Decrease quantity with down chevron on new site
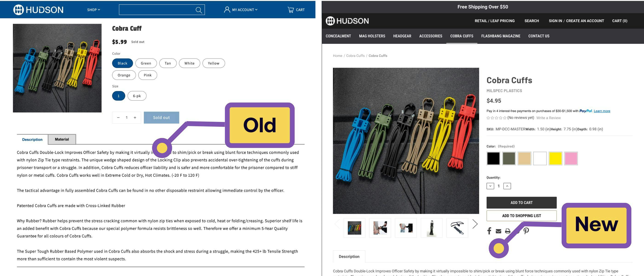The image size is (644, 276). (490, 186)
